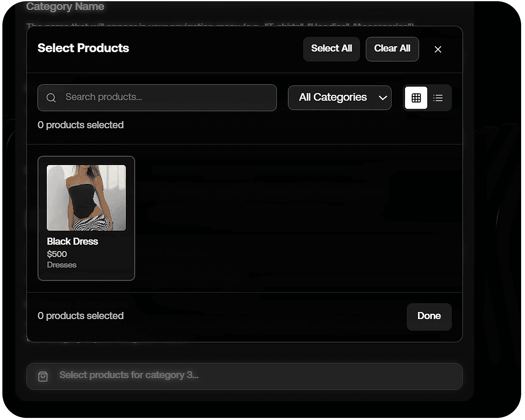Click the shopping bag icon in category 3 field
The image size is (525, 420).
(43, 376)
